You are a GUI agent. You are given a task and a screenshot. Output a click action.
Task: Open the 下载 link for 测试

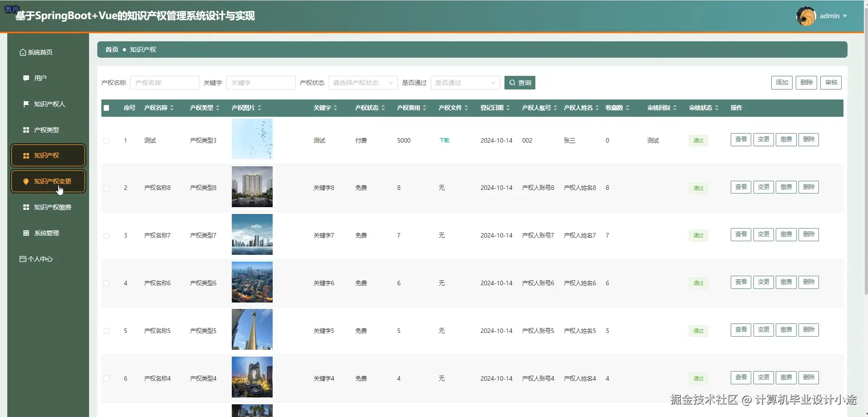[x=444, y=140]
